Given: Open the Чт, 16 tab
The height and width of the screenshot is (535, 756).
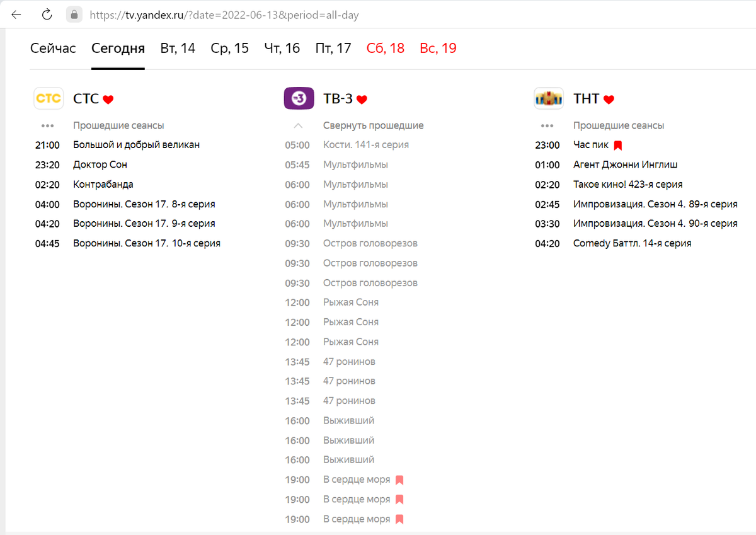Looking at the screenshot, I should (282, 49).
